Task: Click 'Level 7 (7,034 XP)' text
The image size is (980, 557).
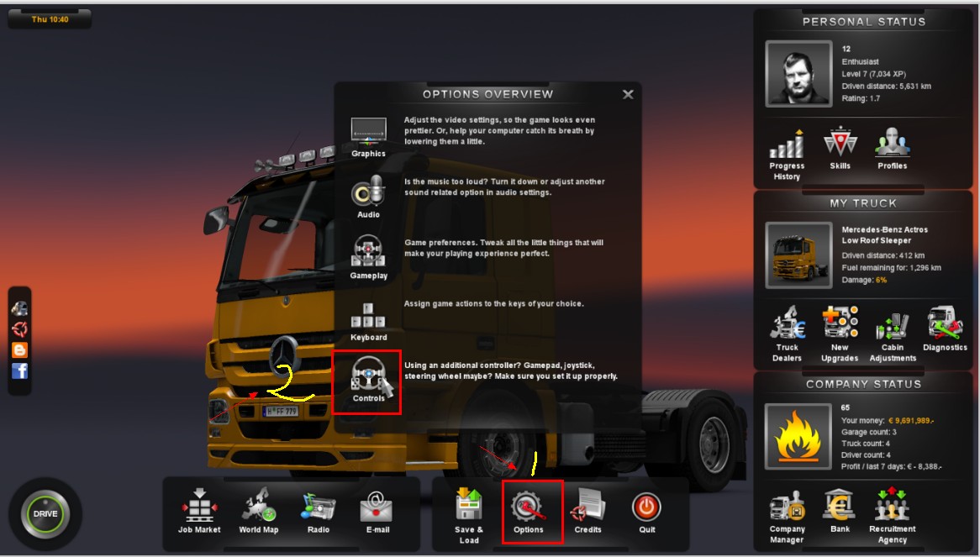Action: [873, 74]
